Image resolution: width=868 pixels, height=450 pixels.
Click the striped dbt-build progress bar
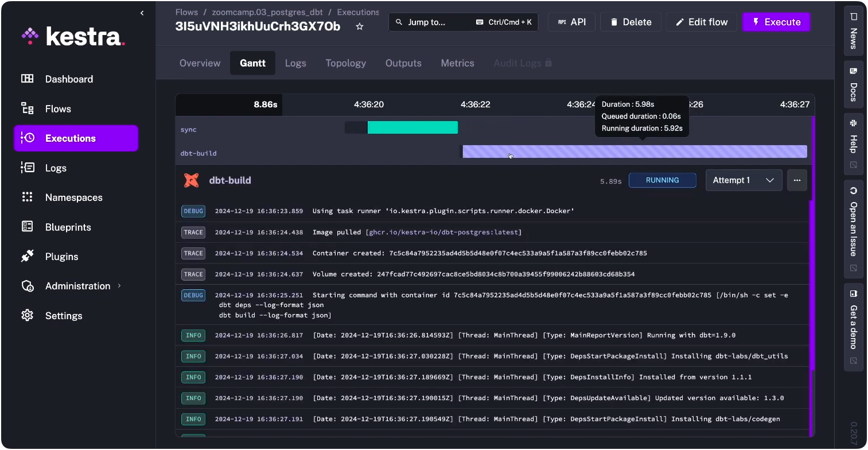[x=635, y=152]
